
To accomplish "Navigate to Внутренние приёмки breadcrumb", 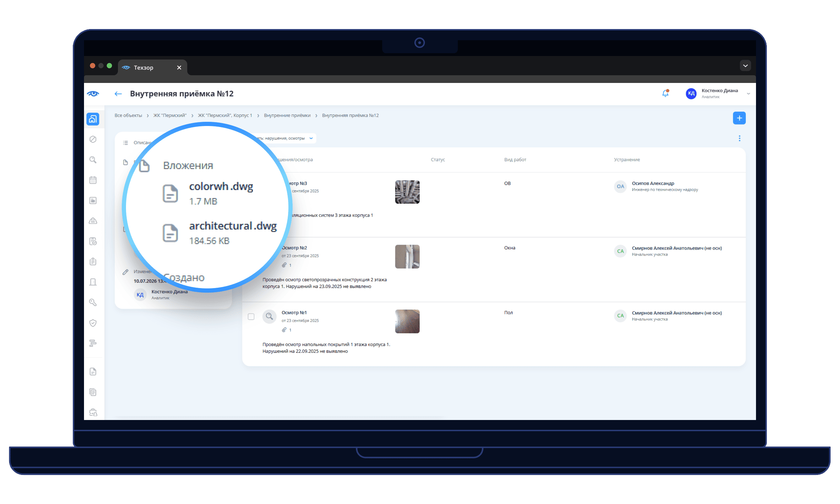I will (287, 115).
